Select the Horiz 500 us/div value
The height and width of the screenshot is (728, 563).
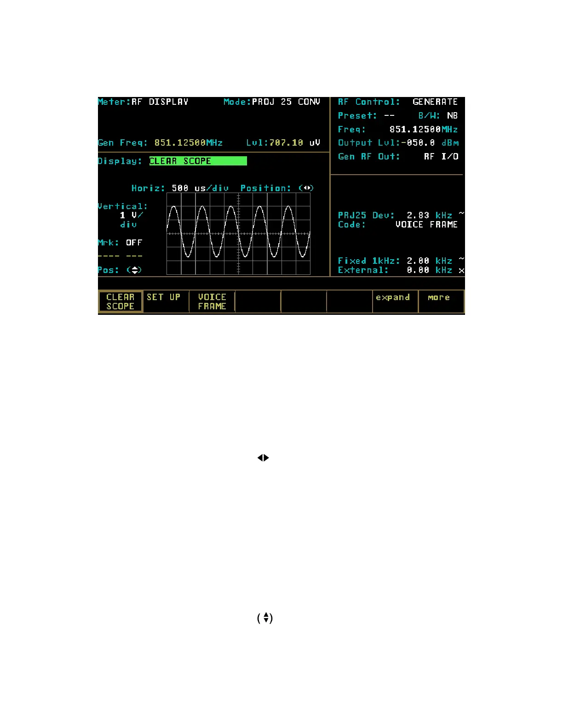(x=200, y=188)
